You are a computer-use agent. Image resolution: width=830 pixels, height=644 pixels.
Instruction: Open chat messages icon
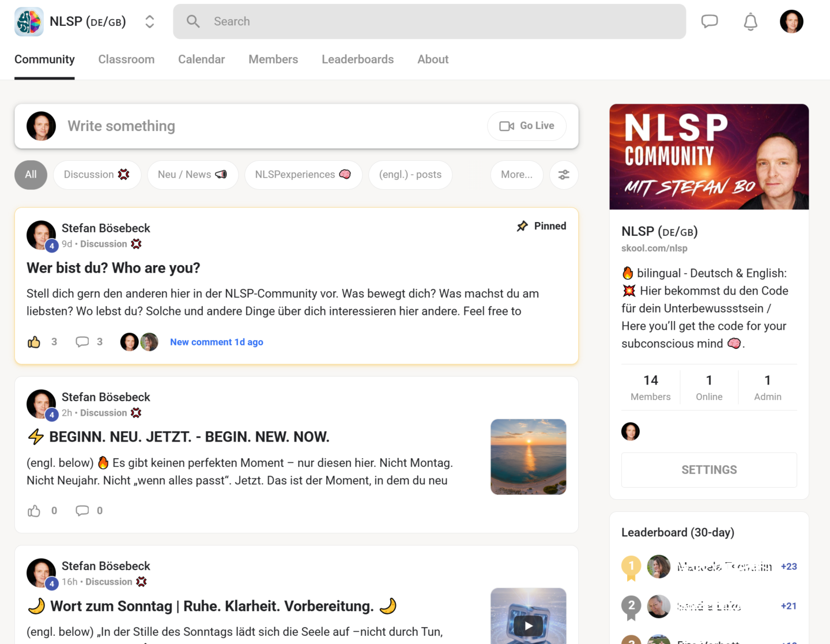710,22
